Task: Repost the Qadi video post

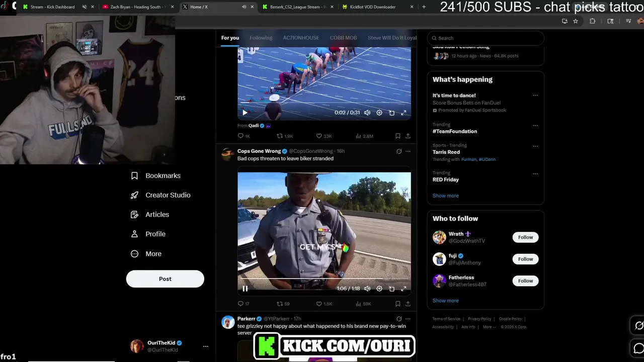Action: [285, 136]
